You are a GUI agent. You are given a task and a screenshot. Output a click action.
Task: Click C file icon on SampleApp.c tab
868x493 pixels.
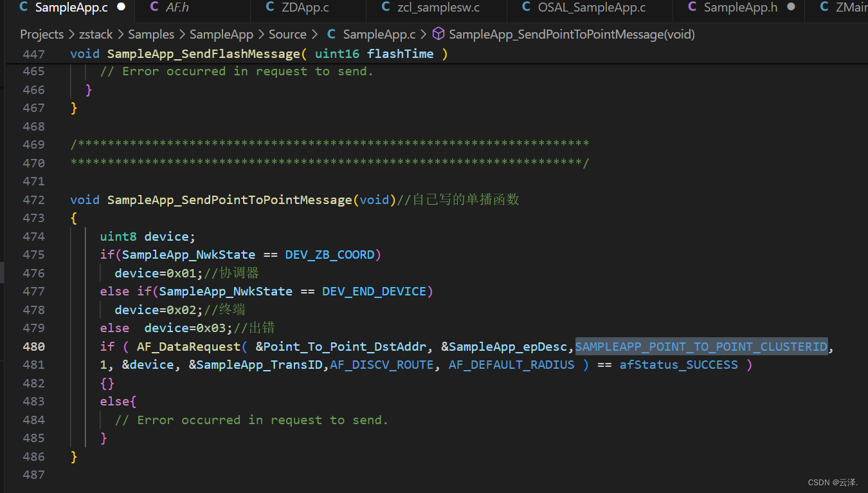tap(24, 7)
